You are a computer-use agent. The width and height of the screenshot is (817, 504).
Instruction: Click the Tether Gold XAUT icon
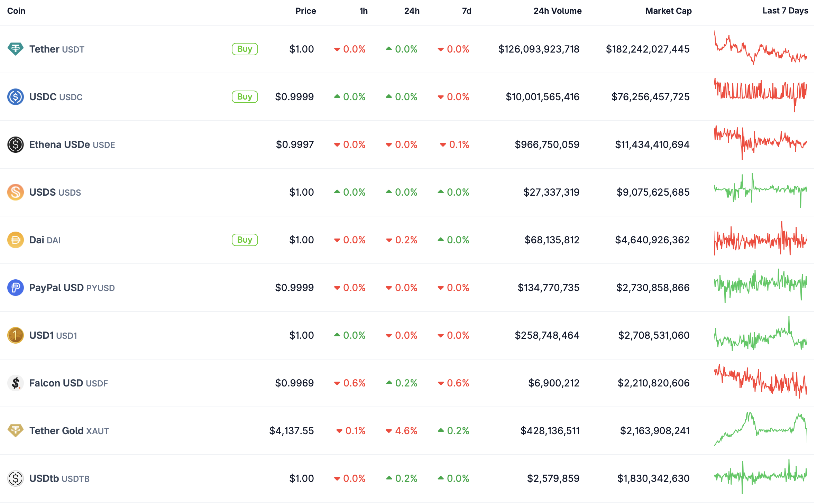(x=16, y=431)
